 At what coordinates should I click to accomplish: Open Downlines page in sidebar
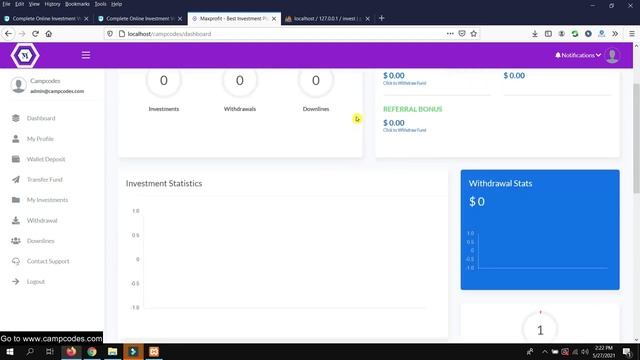pos(40,241)
